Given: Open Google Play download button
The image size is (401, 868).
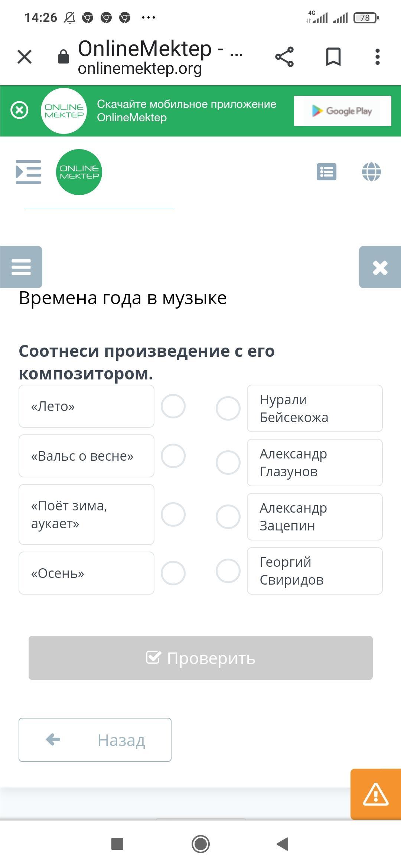Looking at the screenshot, I should pos(342,111).
